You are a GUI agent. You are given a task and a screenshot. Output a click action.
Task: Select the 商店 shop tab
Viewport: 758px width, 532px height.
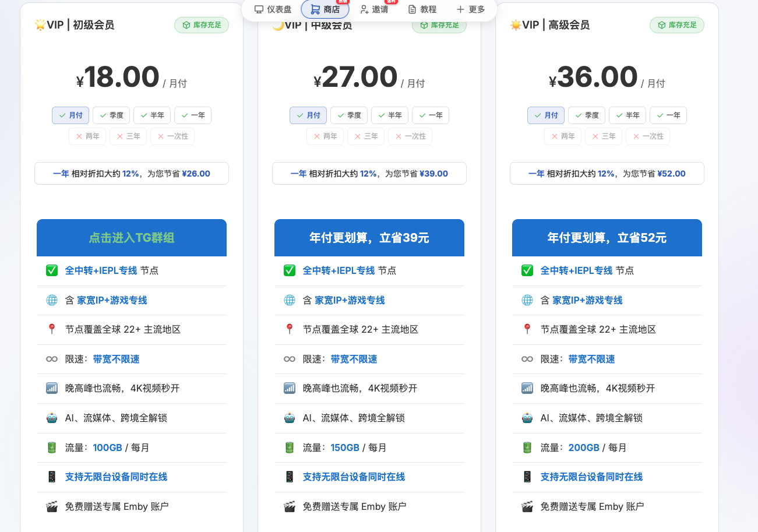point(325,9)
